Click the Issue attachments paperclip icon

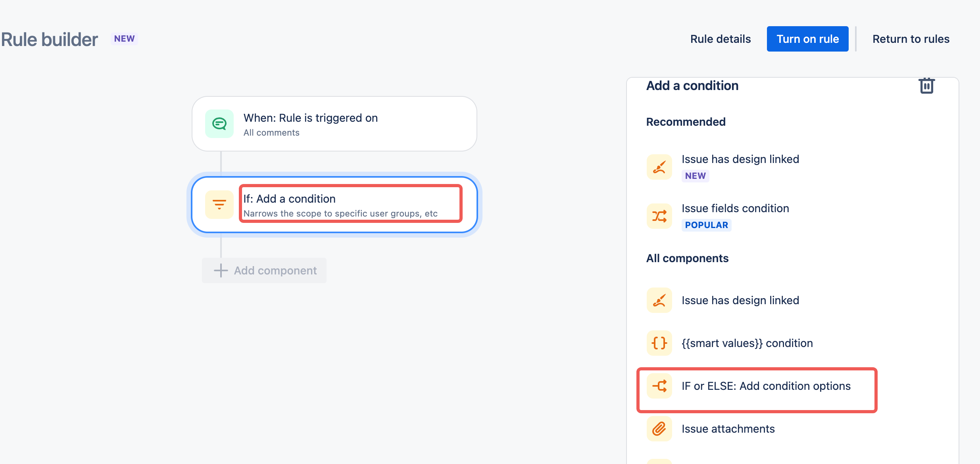click(659, 429)
